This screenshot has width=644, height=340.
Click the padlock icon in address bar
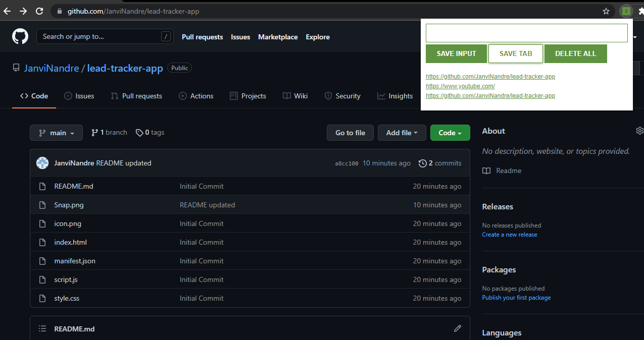pyautogui.click(x=59, y=11)
